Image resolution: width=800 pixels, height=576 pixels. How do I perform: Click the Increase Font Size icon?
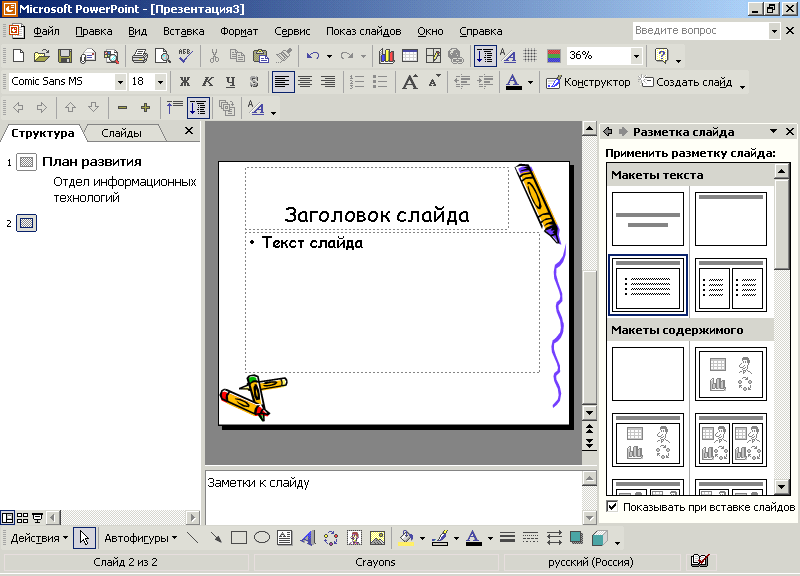pos(410,82)
